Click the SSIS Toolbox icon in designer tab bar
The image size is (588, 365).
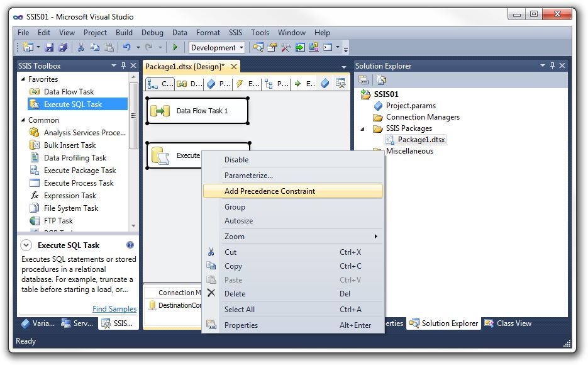point(340,84)
